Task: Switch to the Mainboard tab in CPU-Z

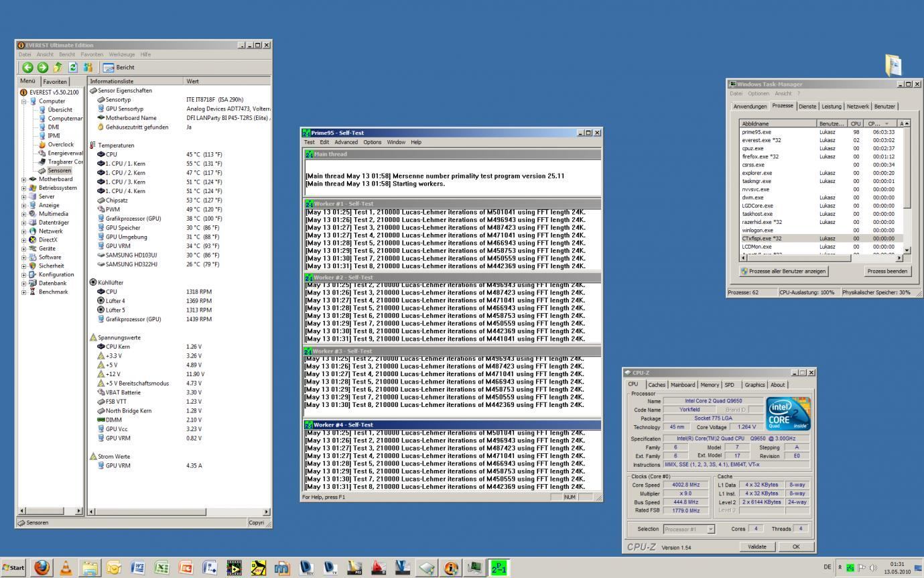Action: [683, 385]
